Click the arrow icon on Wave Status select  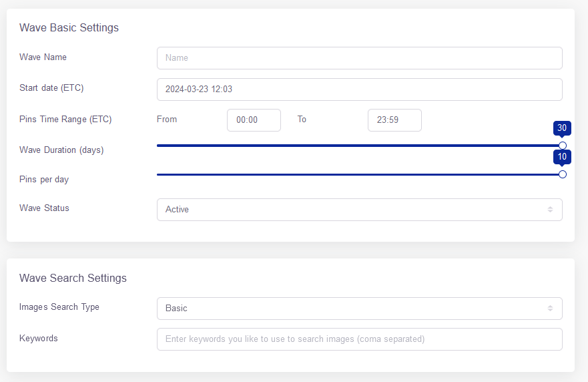coord(550,210)
